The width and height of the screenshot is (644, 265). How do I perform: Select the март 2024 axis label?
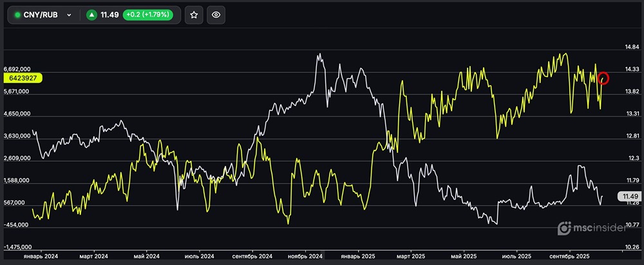coord(94,256)
